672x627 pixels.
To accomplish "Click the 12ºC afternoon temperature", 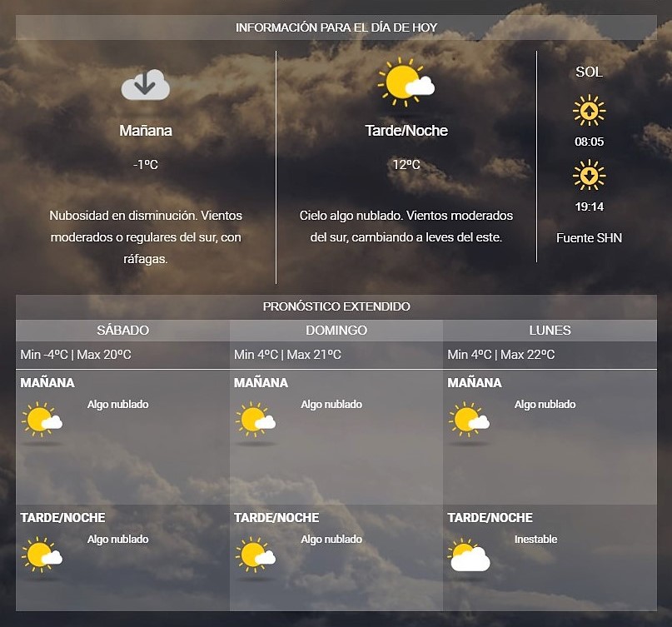I will [x=406, y=165].
